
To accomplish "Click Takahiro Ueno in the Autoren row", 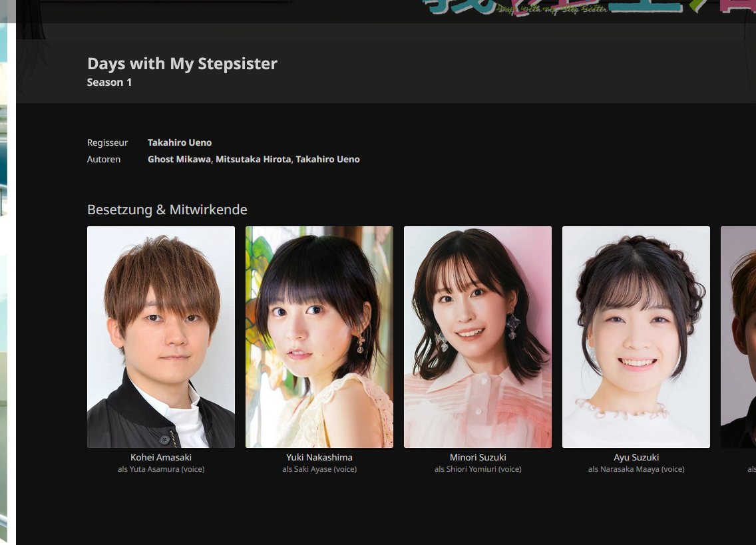I will pos(327,159).
